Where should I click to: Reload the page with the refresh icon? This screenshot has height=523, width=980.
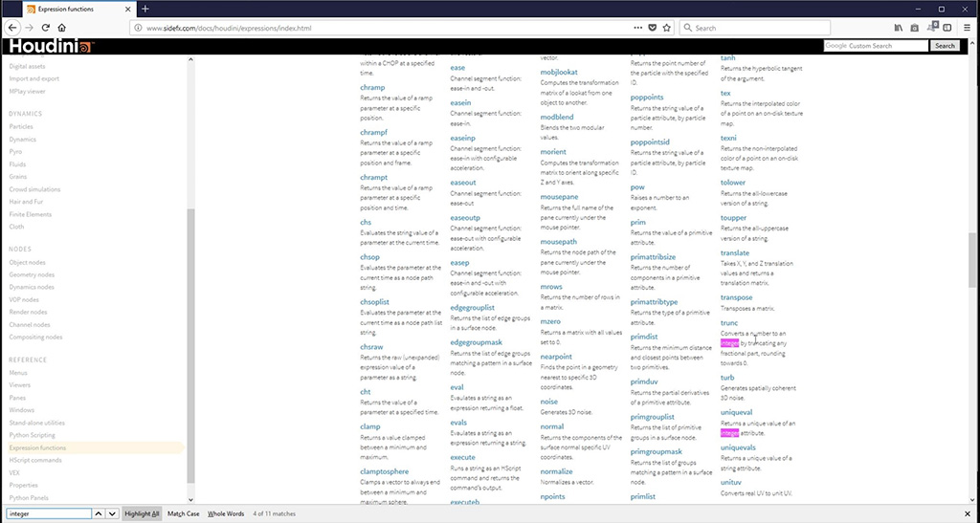tap(47, 28)
